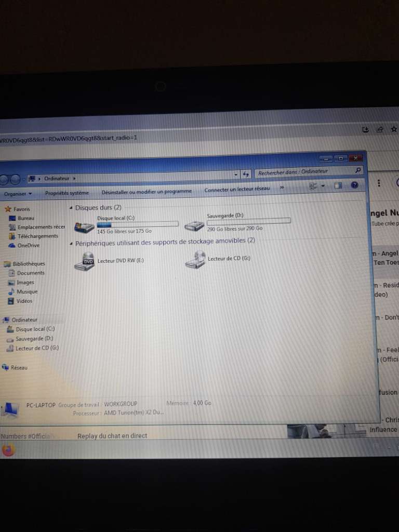The height and width of the screenshot is (532, 399).
Task: Open the Lecteur de CD (G:) icon
Action: (x=195, y=260)
